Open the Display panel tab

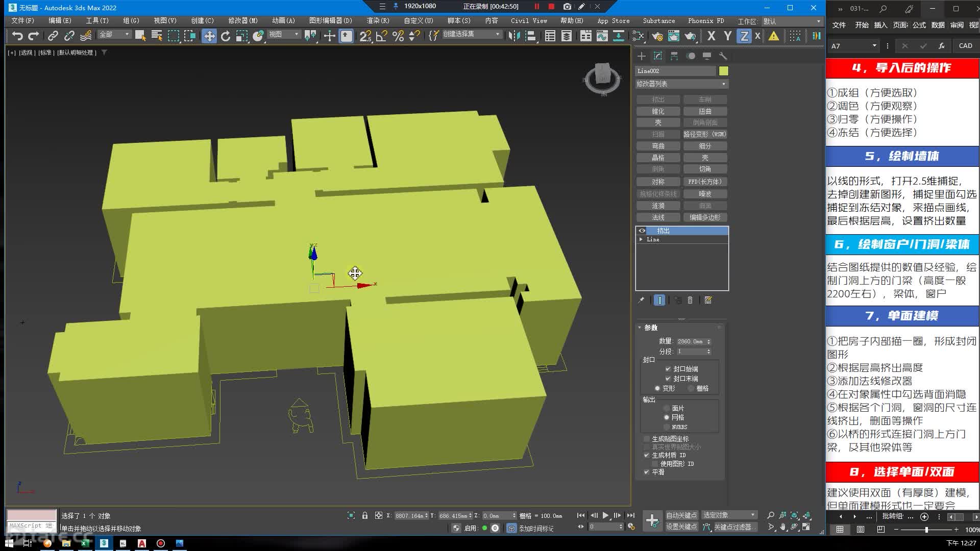click(707, 56)
